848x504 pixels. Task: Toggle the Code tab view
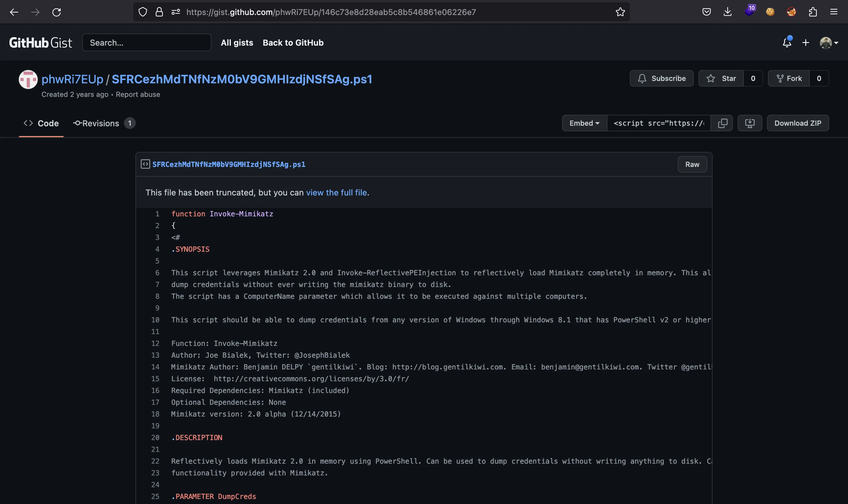pos(41,123)
